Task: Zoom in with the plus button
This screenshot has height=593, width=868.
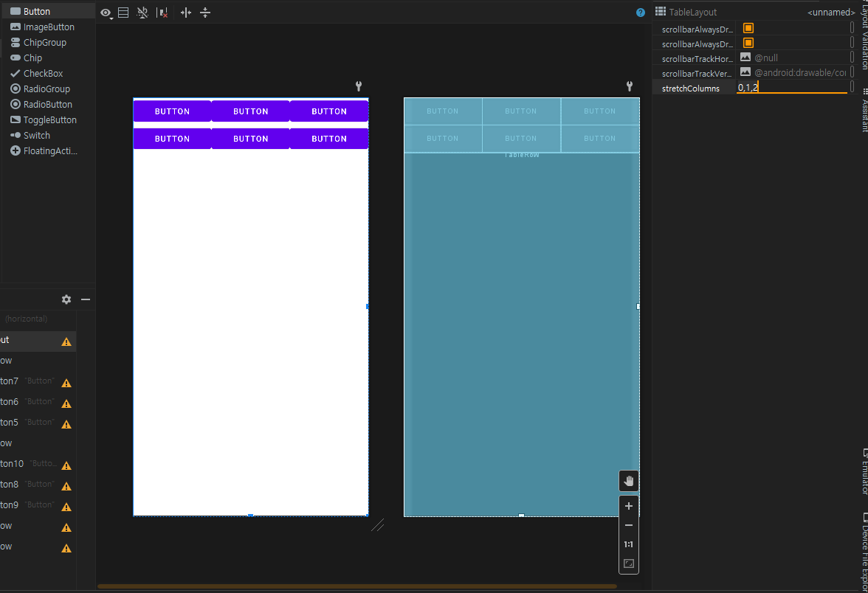Action: (629, 506)
